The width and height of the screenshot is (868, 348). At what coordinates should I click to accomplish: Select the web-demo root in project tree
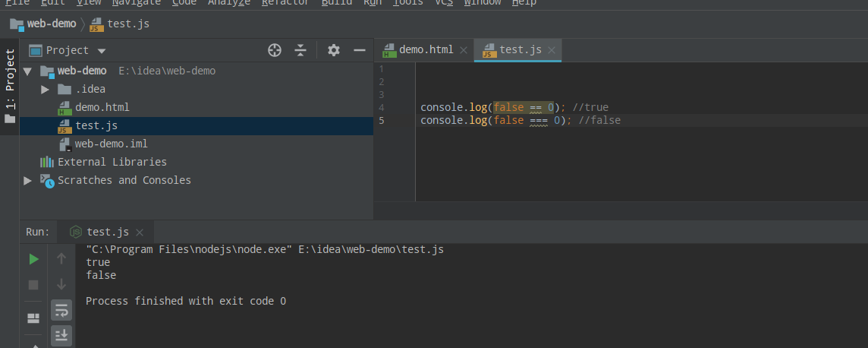197,71
